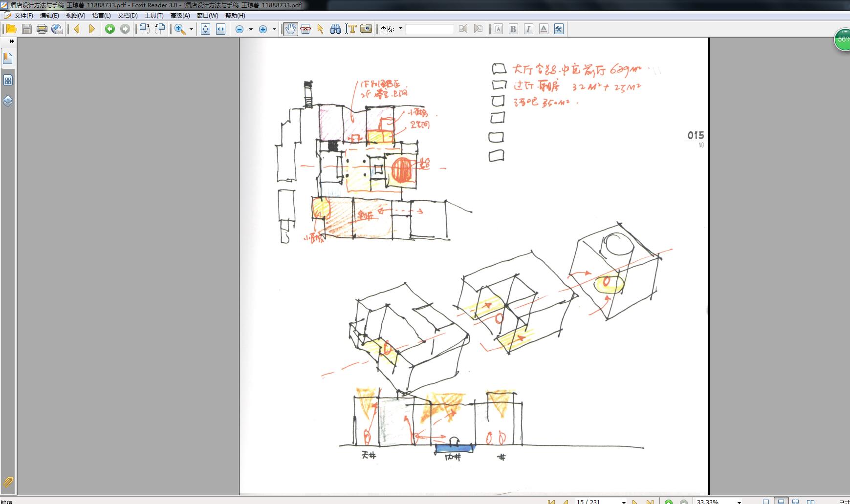
Task: Open the 编辑(E) menu
Action: point(49,16)
